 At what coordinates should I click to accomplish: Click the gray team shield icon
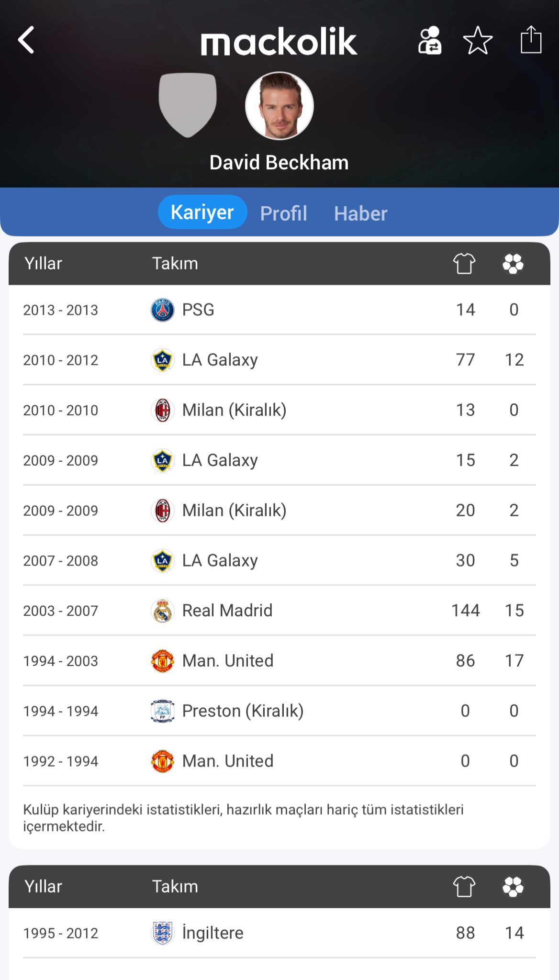click(188, 104)
